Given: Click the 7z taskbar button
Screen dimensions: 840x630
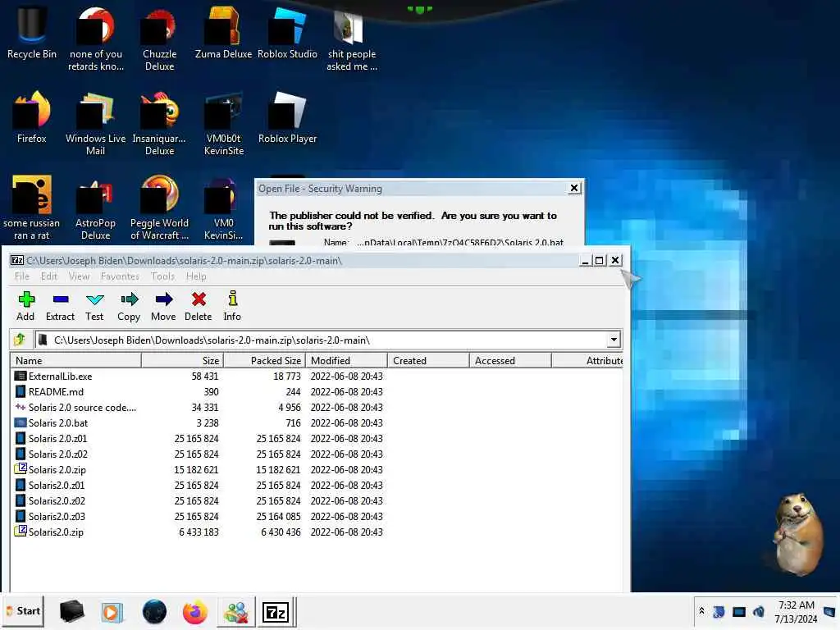Looking at the screenshot, I should click(x=276, y=612).
